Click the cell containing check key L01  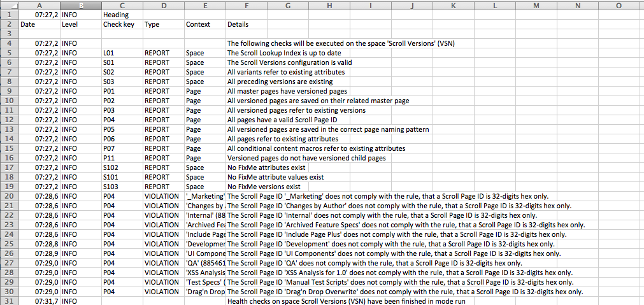click(x=122, y=53)
